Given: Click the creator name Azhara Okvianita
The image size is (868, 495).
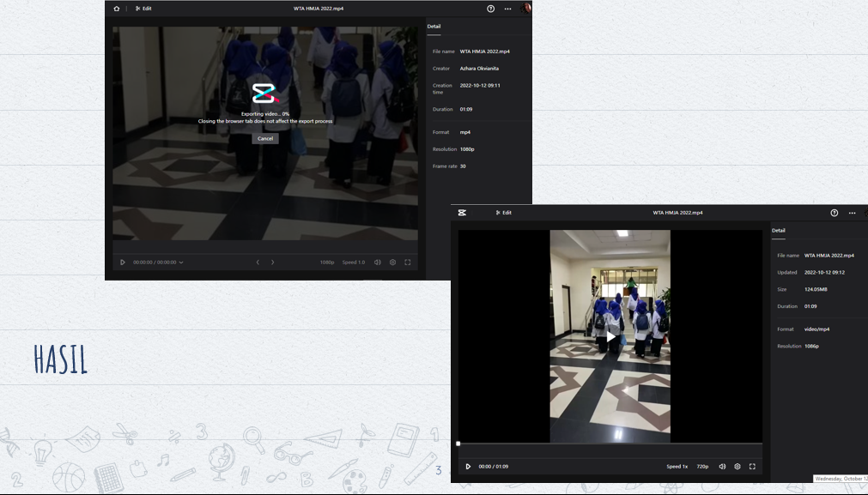Looking at the screenshot, I should coord(479,69).
